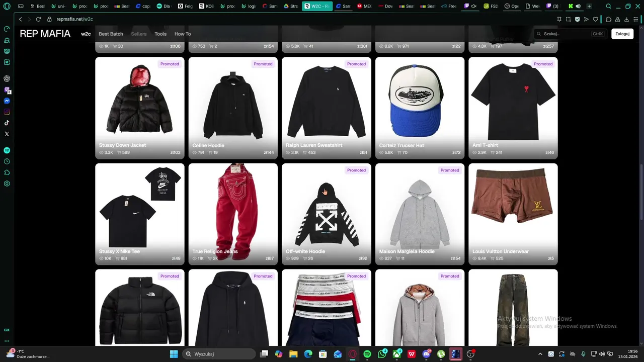Open Messenger icon in Opera sidebar

coord(7,101)
